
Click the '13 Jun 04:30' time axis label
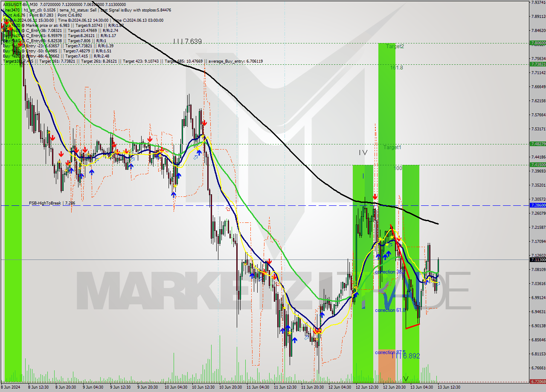tap(422, 387)
